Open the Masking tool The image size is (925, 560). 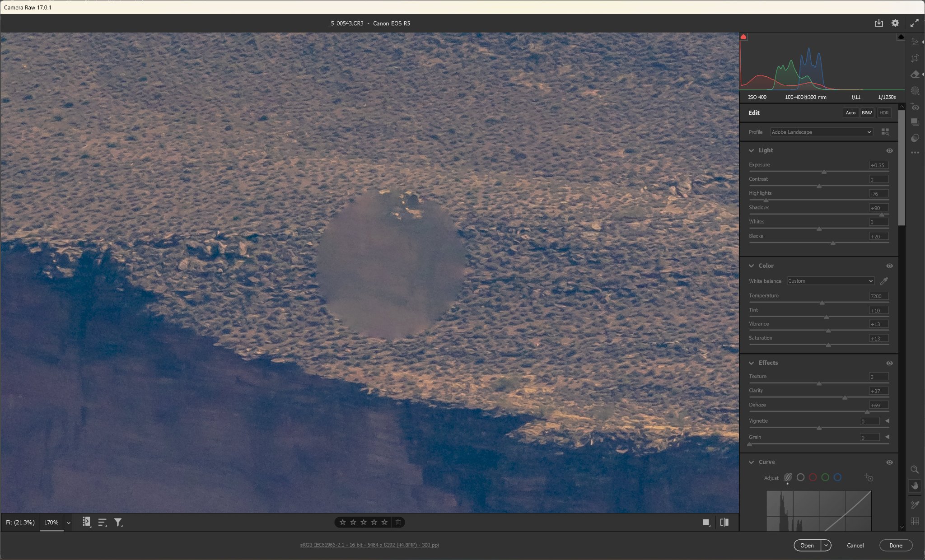tap(915, 91)
